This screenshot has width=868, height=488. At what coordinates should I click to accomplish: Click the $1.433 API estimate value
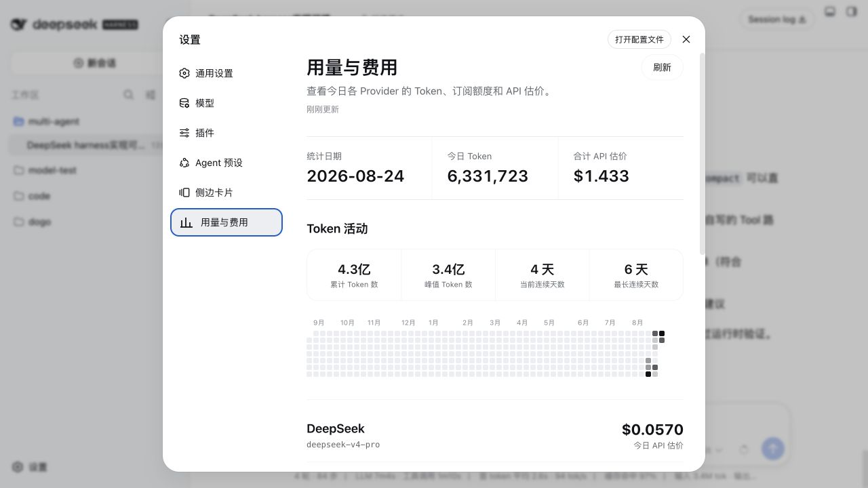(601, 176)
